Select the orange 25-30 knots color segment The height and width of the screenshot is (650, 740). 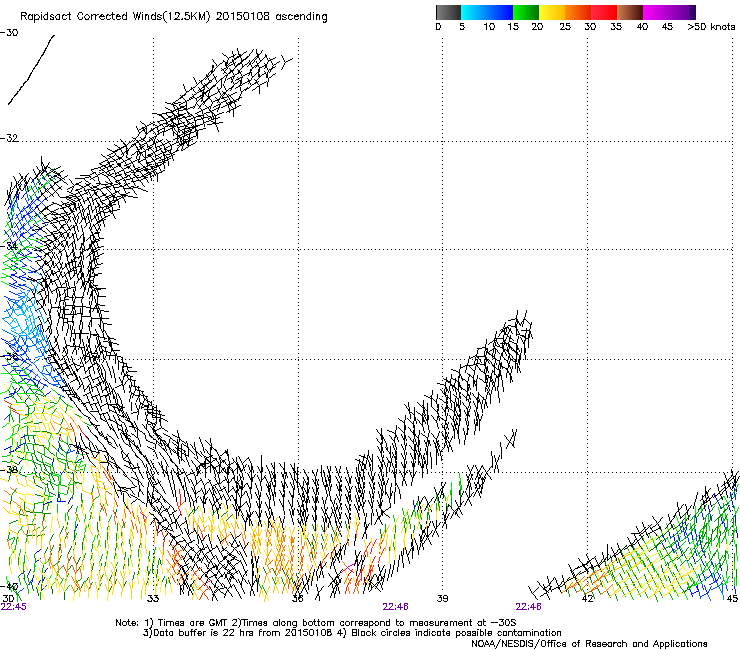pos(578,12)
